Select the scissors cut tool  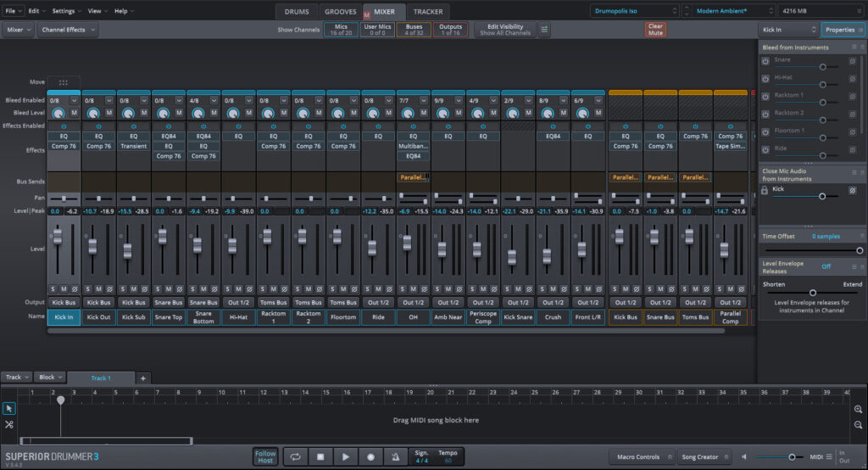[8, 424]
